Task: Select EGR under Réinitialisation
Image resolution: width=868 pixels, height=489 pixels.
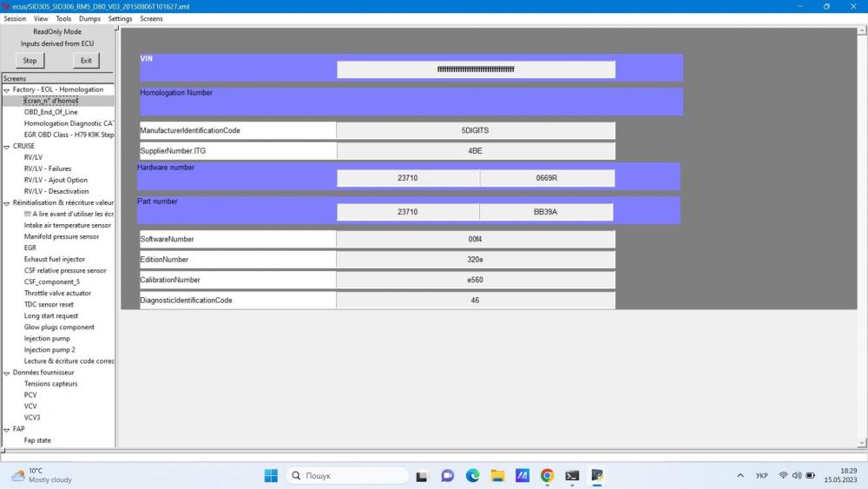Action: point(30,248)
